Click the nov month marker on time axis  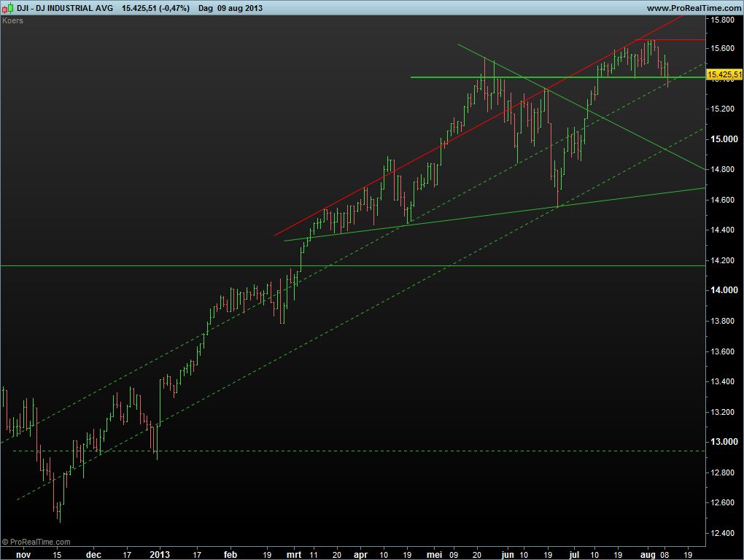(x=24, y=554)
